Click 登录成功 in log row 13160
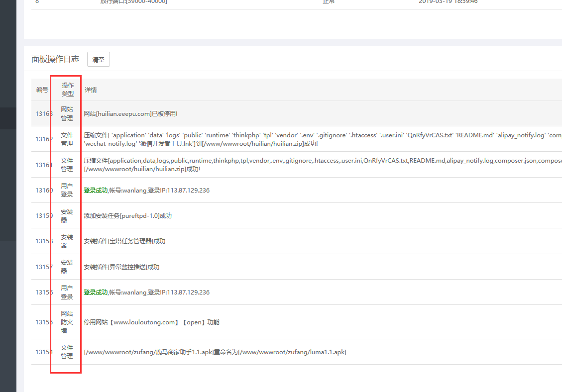Image resolution: width=562 pixels, height=392 pixels. (96, 190)
